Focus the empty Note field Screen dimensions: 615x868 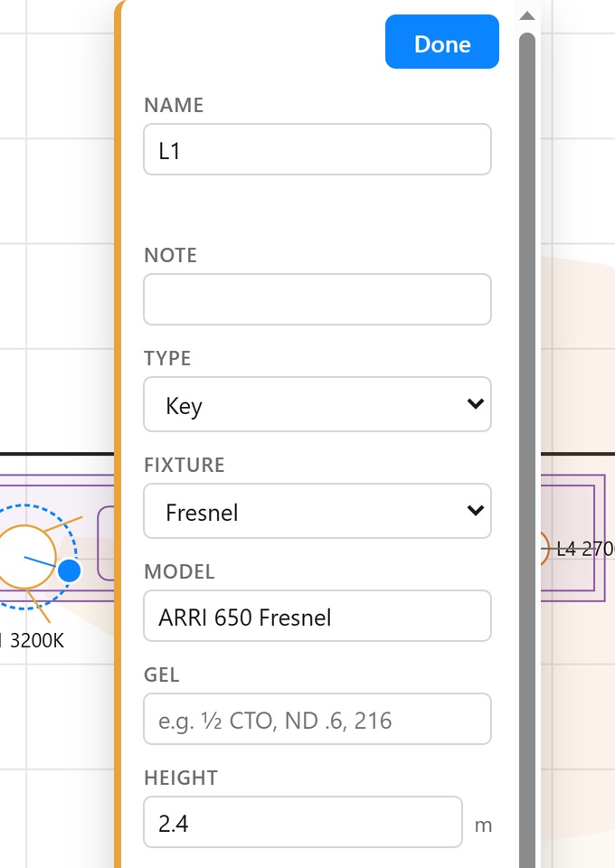(x=317, y=299)
